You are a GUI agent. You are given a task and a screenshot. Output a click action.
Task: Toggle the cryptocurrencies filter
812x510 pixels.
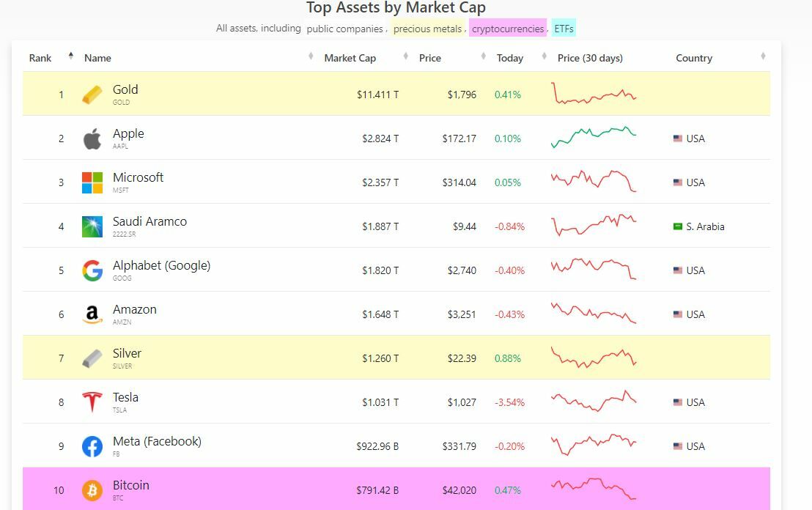[x=508, y=29]
